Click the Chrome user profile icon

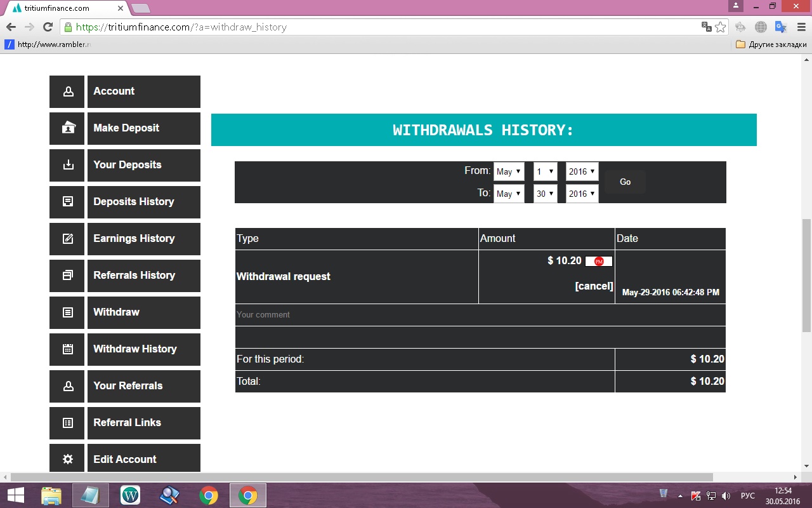(x=736, y=6)
